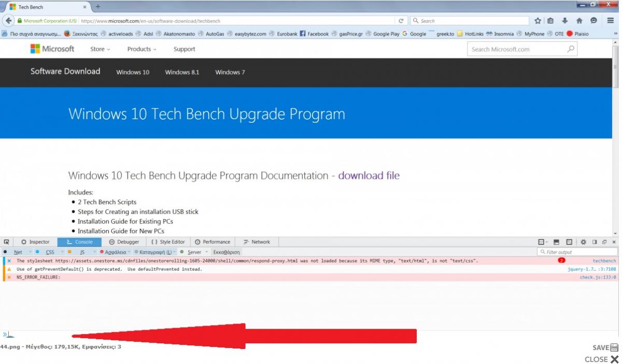This screenshot has height=364, width=622.
Task: Click the element picker icon in devtools
Action: pyautogui.click(x=6, y=242)
